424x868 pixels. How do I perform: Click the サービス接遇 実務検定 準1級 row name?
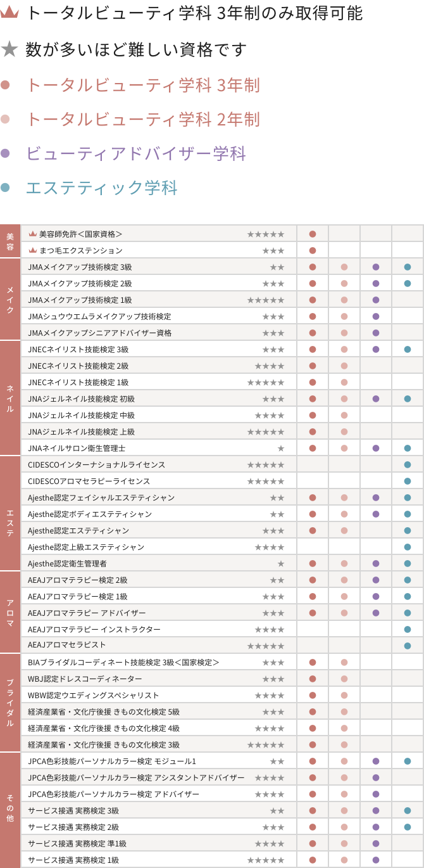coord(77,844)
